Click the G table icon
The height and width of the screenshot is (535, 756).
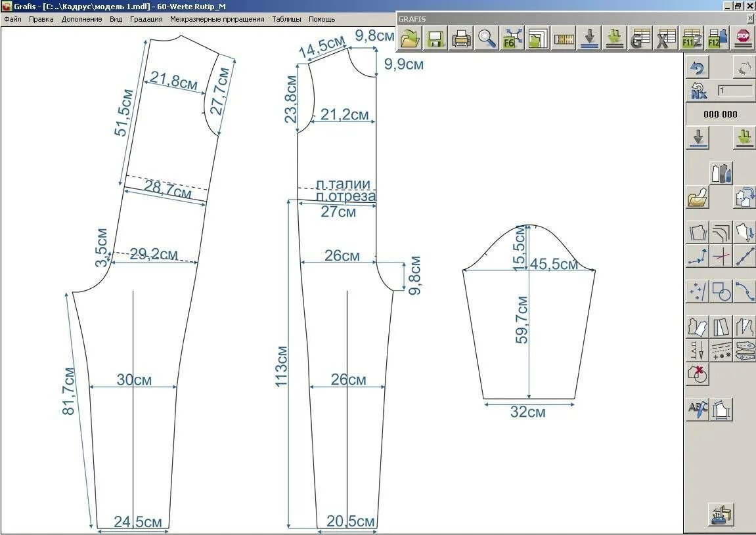pos(640,38)
